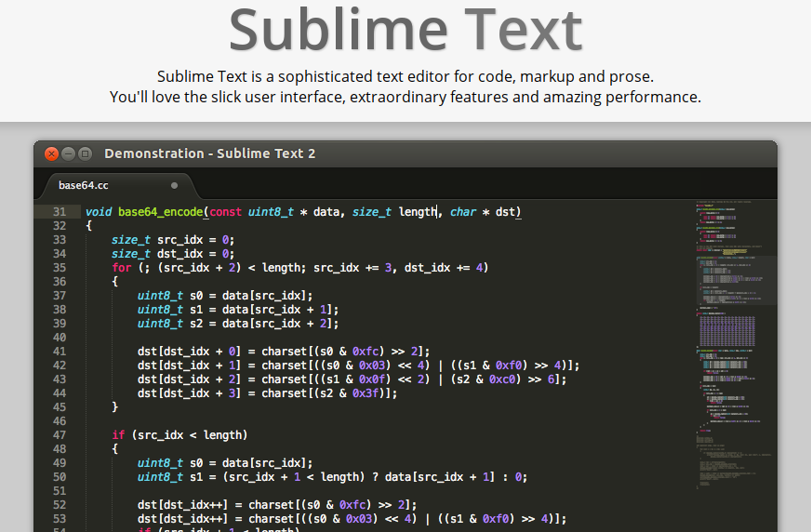Click the ternary '?' on line 50

pyautogui.click(x=375, y=477)
